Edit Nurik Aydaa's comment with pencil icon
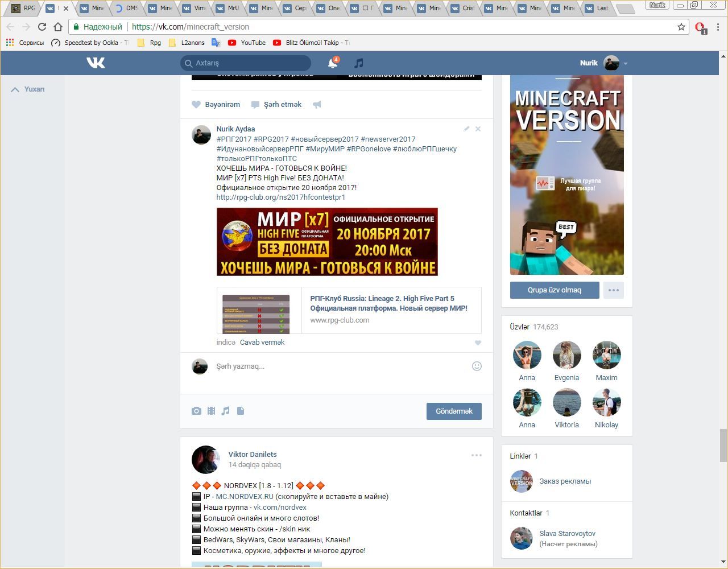This screenshot has width=728, height=569. tap(466, 129)
